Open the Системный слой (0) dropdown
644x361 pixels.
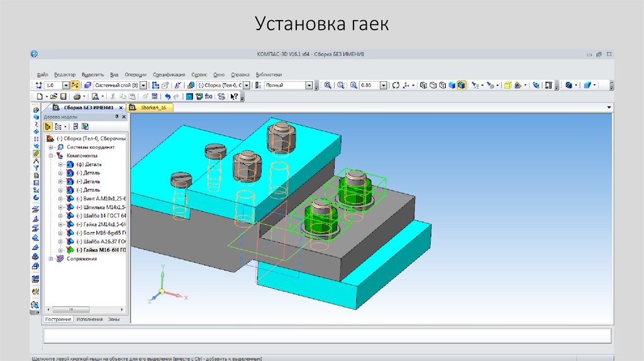[x=143, y=85]
